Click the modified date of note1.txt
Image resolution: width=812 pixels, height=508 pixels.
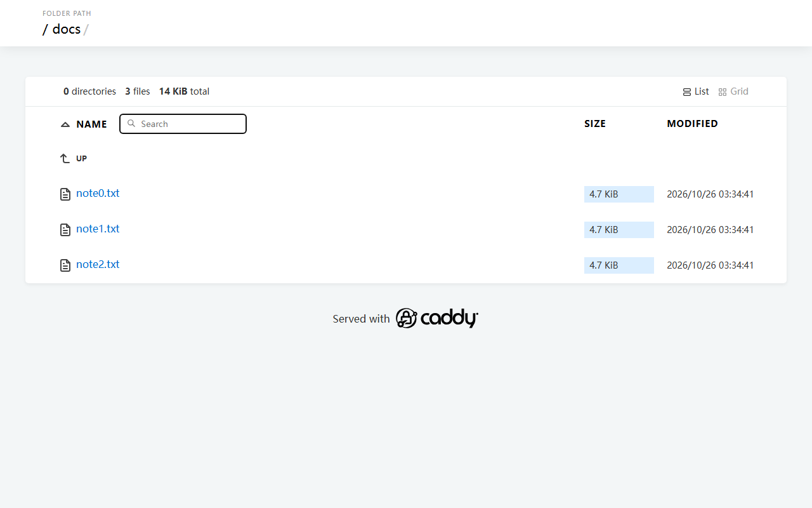tap(710, 230)
